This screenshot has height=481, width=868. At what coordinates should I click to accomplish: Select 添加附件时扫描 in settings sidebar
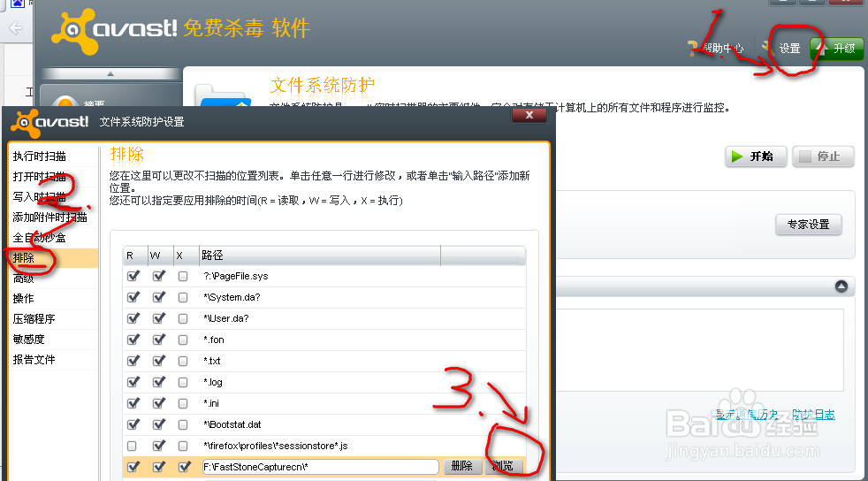pyautogui.click(x=49, y=217)
